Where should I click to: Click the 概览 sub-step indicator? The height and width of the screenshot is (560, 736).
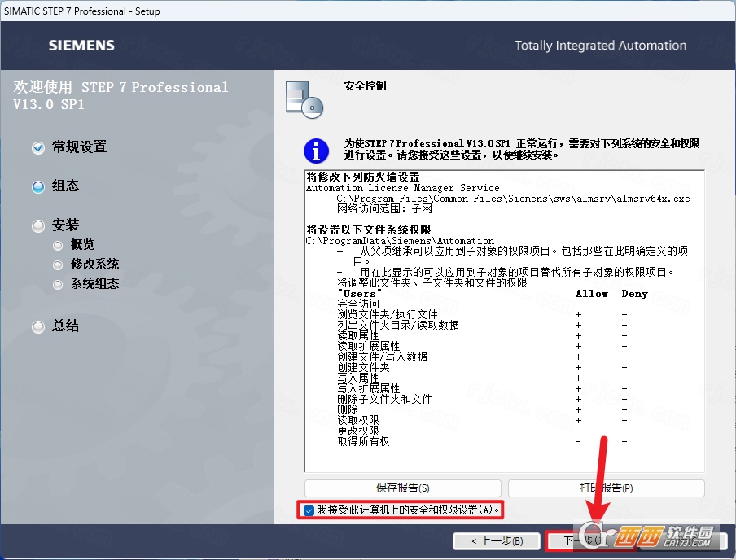point(58,245)
